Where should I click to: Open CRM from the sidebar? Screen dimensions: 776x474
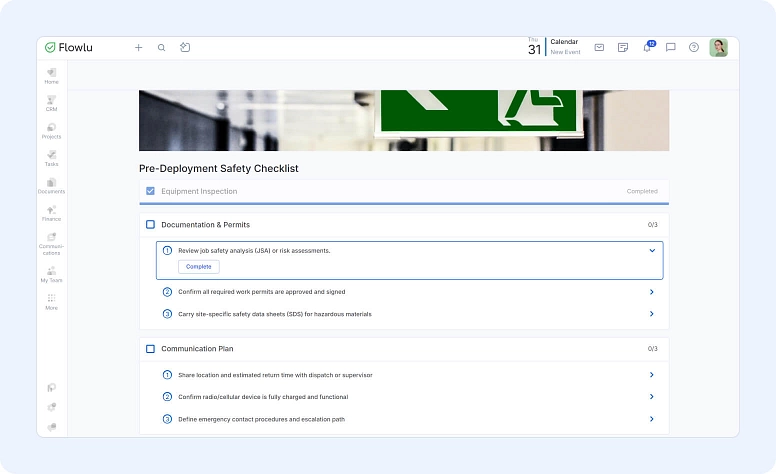pyautogui.click(x=51, y=102)
